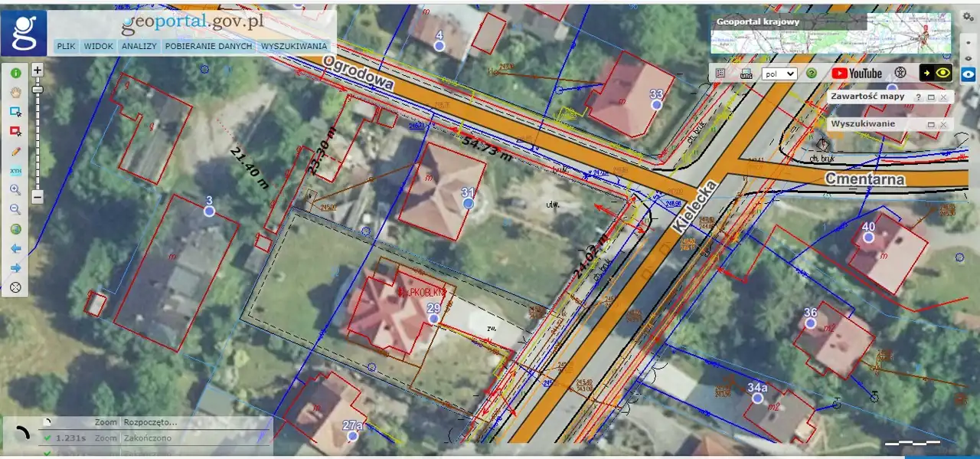This screenshot has height=459, width=980.
Task: Activate the hand pan tool
Action: pos(15,92)
